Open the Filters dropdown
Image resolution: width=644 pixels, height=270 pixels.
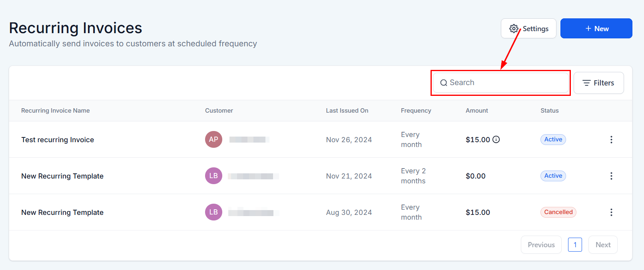tap(598, 83)
